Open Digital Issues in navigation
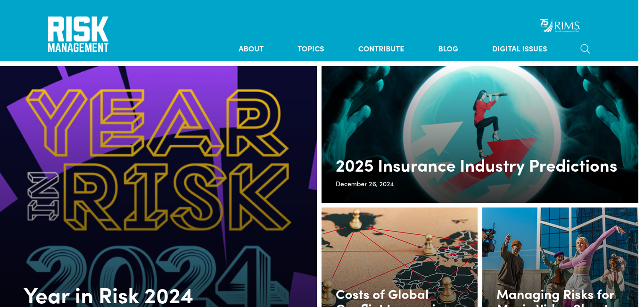Screen dimensions: 644x307 [520, 49]
